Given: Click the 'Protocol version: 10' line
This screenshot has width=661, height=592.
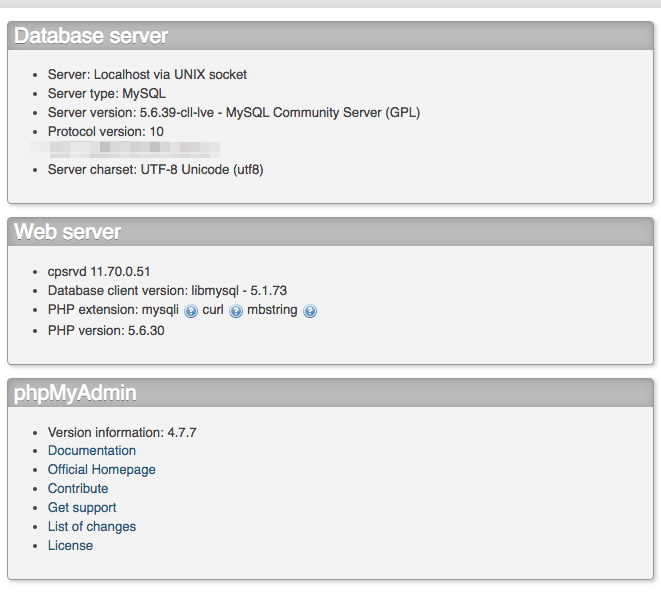Looking at the screenshot, I should (x=106, y=132).
